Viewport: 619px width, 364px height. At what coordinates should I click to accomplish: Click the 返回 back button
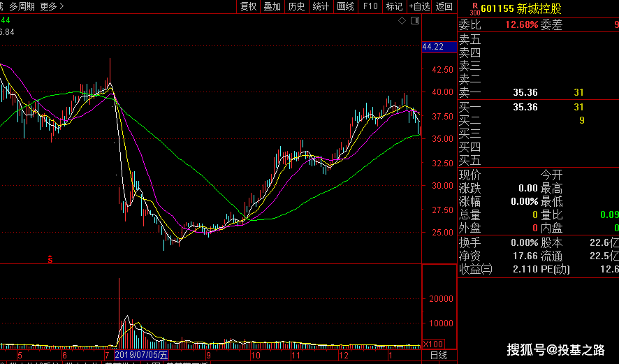[x=444, y=6]
